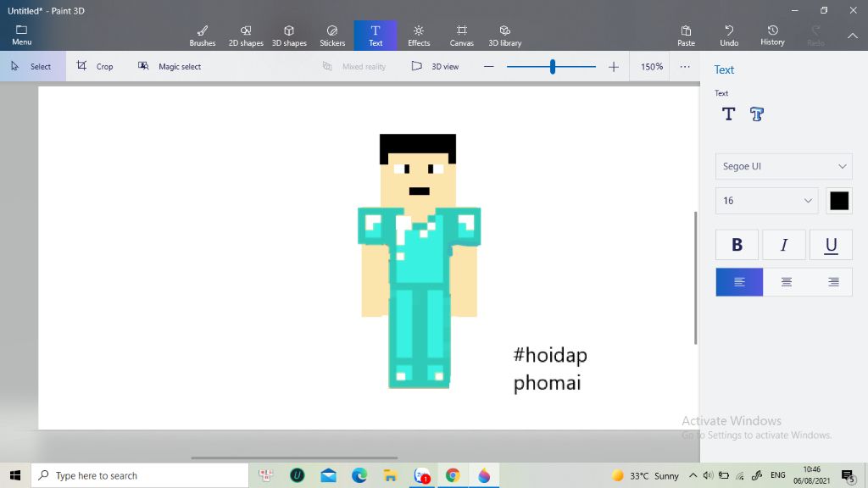
Task: Open the ENG language selector
Action: click(x=778, y=475)
